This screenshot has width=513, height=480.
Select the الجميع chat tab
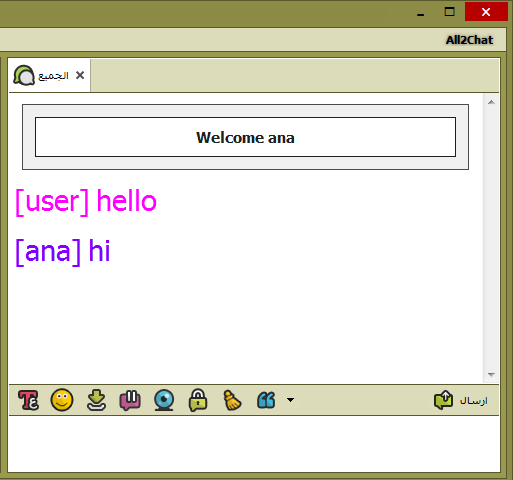pos(49,76)
